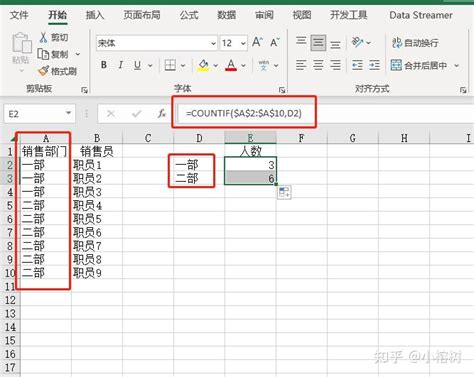Click the Cut (剪切) scissors icon
This screenshot has height=377, width=474.
pos(43,37)
